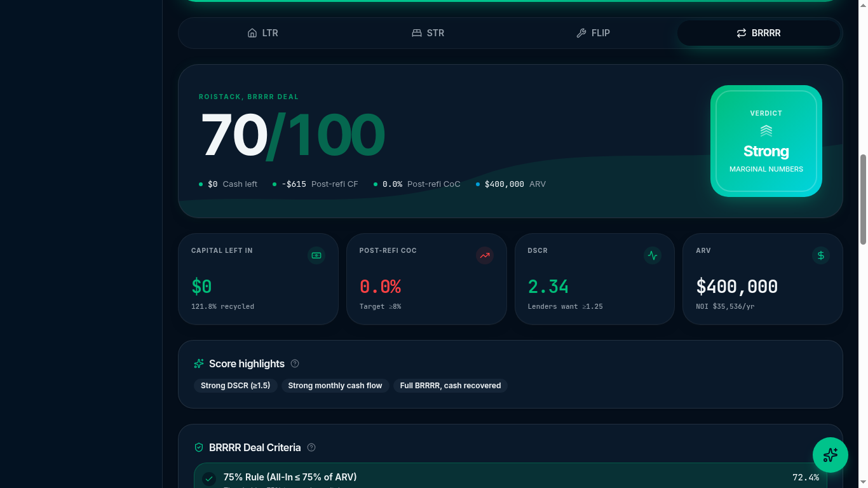Click the Strong verdict badge
This screenshot has width=868, height=488.
click(766, 141)
